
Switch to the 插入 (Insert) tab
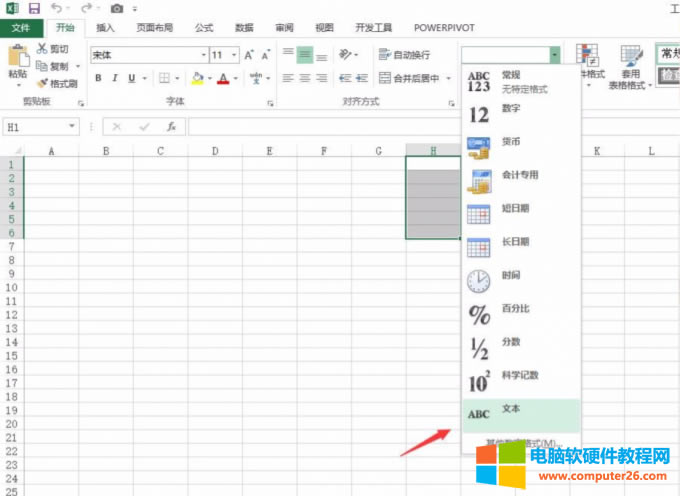click(x=105, y=28)
